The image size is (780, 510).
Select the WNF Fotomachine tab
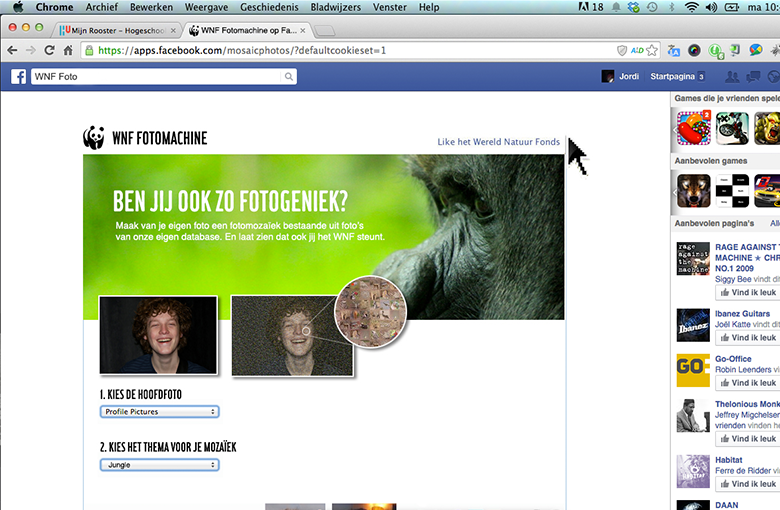[x=249, y=30]
